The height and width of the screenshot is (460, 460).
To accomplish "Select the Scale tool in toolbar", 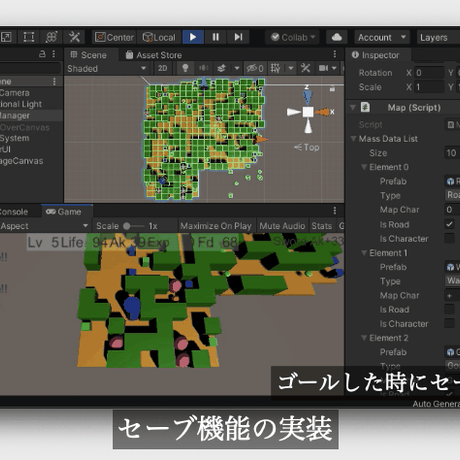I will point(6,37).
